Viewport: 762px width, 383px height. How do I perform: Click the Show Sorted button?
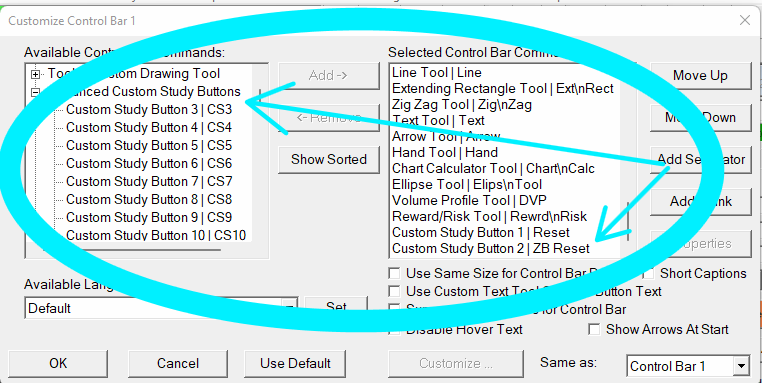coord(329,159)
